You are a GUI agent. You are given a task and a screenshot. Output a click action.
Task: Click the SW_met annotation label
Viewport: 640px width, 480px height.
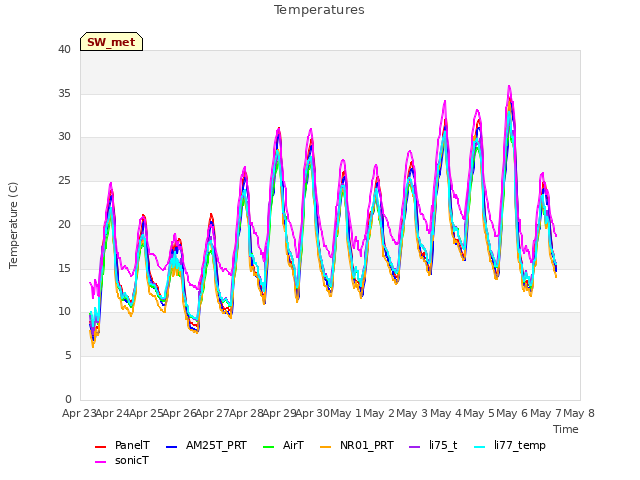pos(111,42)
